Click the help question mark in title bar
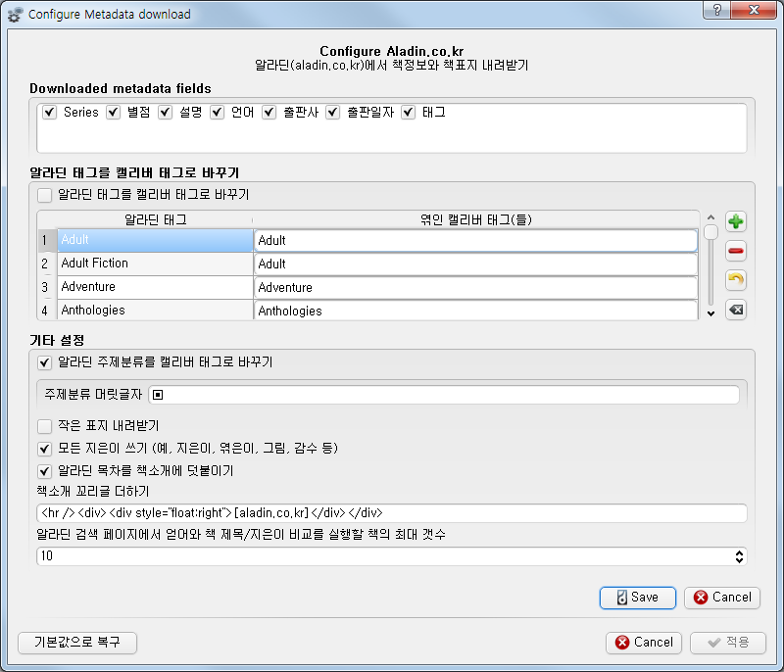Screen dimensions: 784x672 (x=716, y=10)
